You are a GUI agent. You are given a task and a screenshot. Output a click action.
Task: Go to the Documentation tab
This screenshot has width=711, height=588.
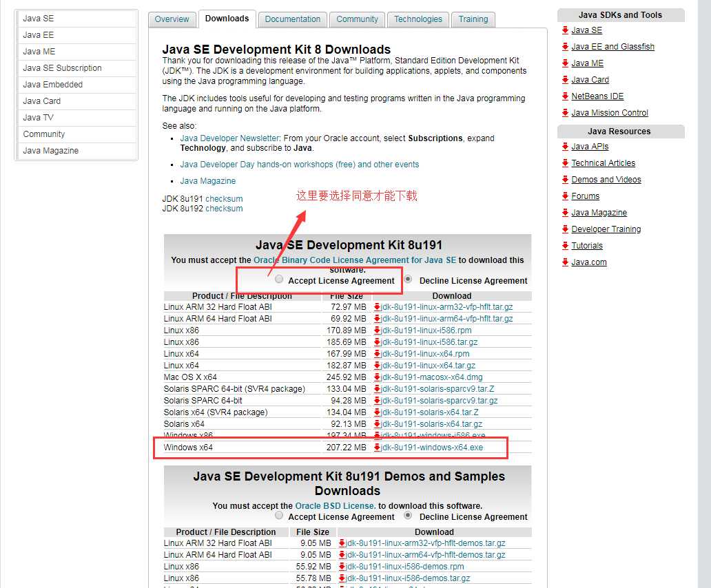click(293, 19)
